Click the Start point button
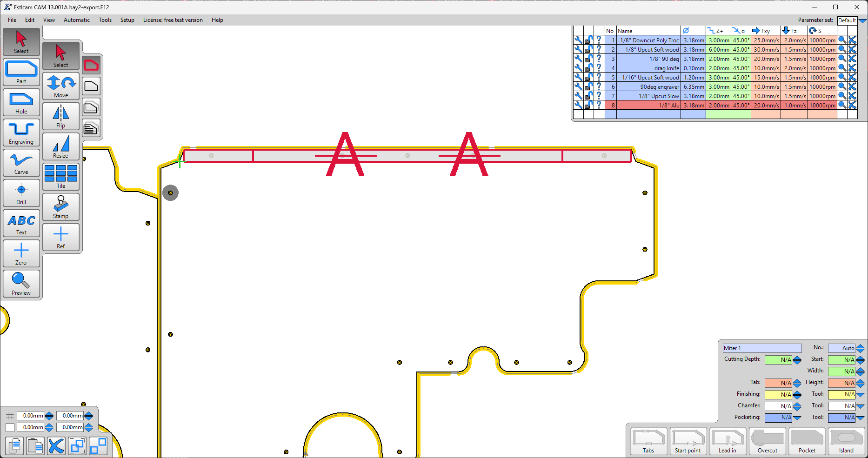Image resolution: width=868 pixels, height=458 pixels. tap(688, 441)
